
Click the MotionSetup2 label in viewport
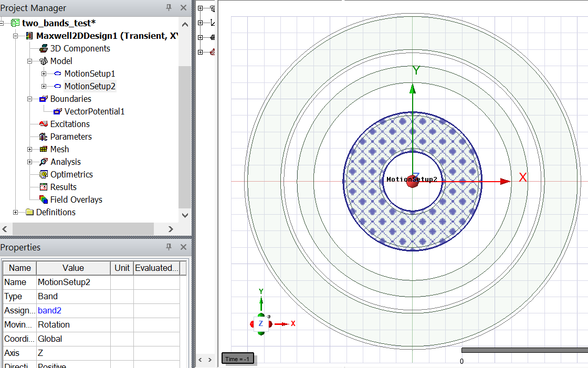412,180
